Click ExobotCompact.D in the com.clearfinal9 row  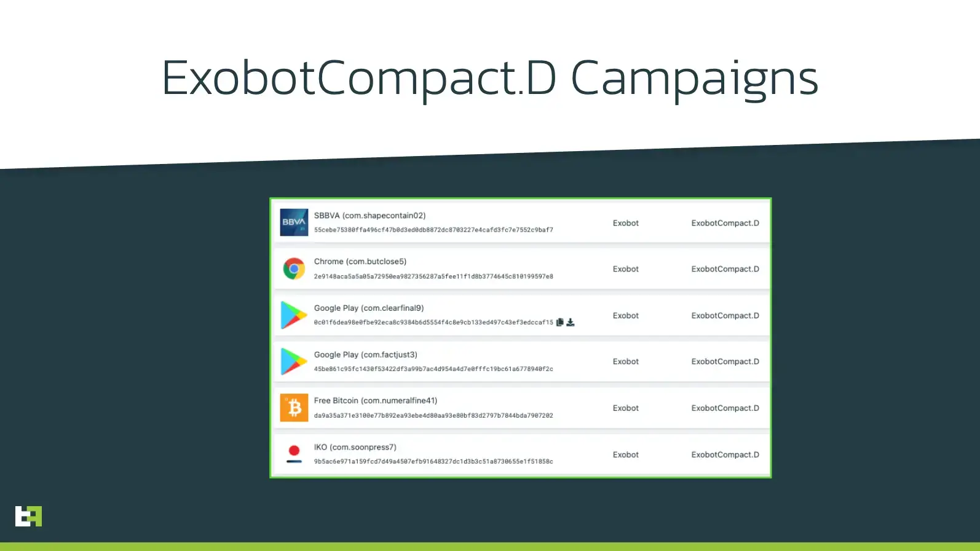[725, 316]
